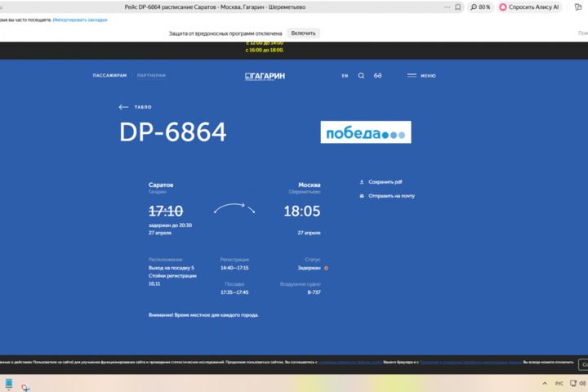
Task: Select the Партнерам tab
Action: point(151,76)
